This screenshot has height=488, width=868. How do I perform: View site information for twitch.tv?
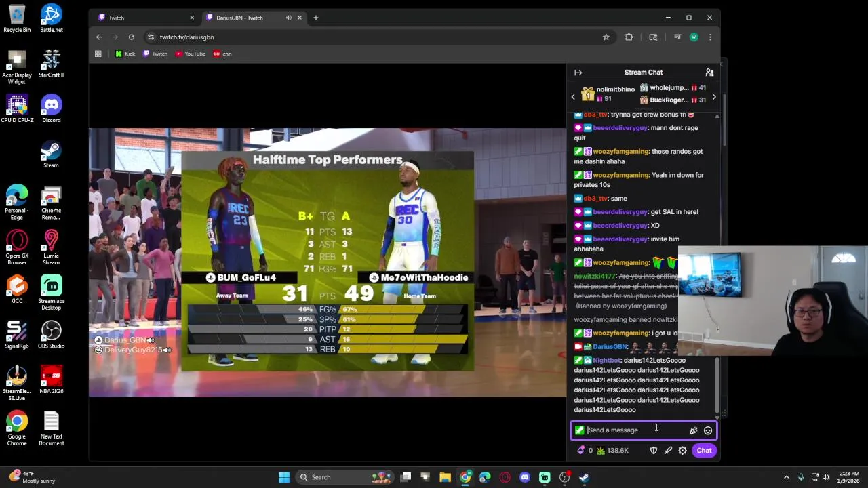(151, 37)
